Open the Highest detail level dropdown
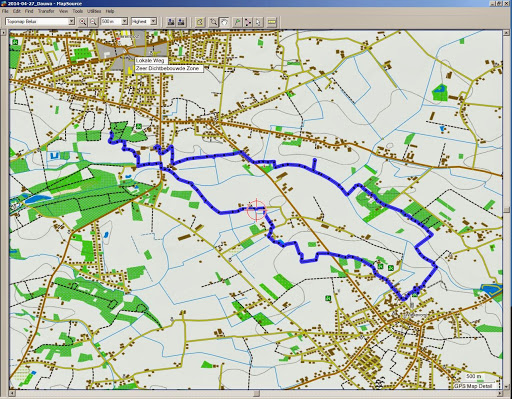Screen dimensions: 512x399 [153, 22]
